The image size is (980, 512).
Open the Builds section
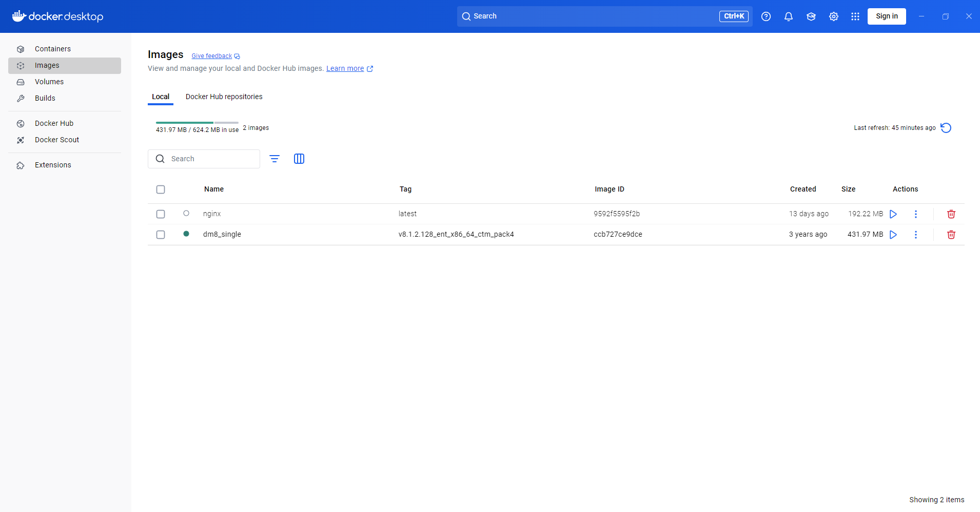(x=45, y=98)
